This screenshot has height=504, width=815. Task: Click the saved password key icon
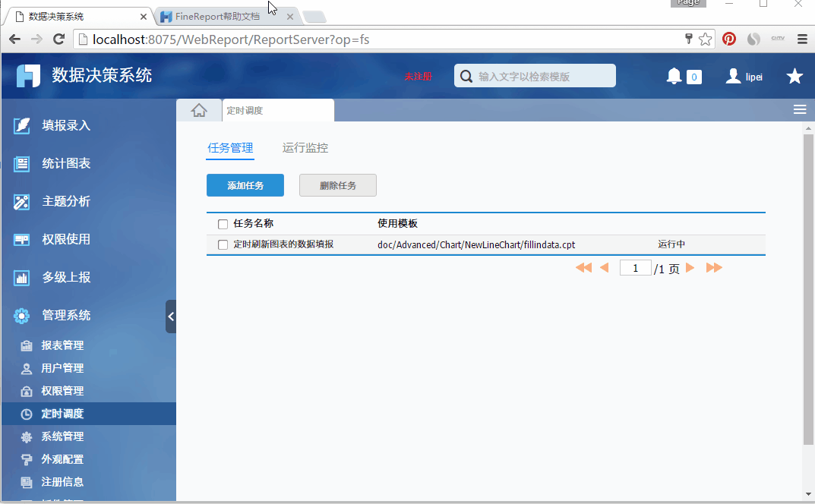click(x=689, y=39)
